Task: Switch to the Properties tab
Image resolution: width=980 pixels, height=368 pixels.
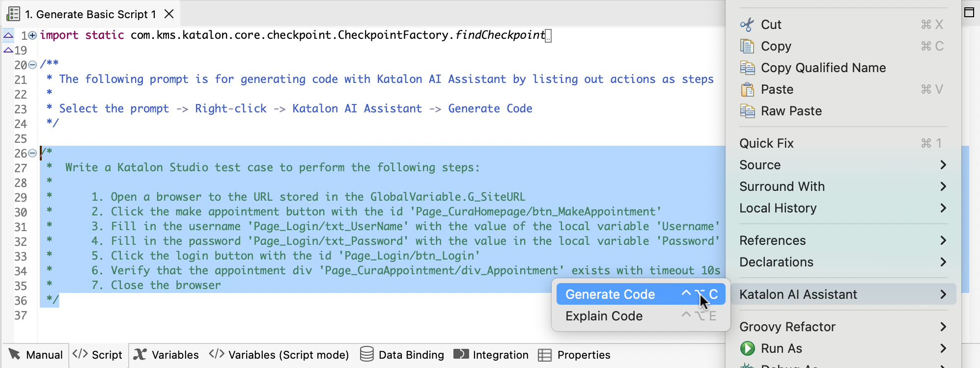Action: point(574,355)
